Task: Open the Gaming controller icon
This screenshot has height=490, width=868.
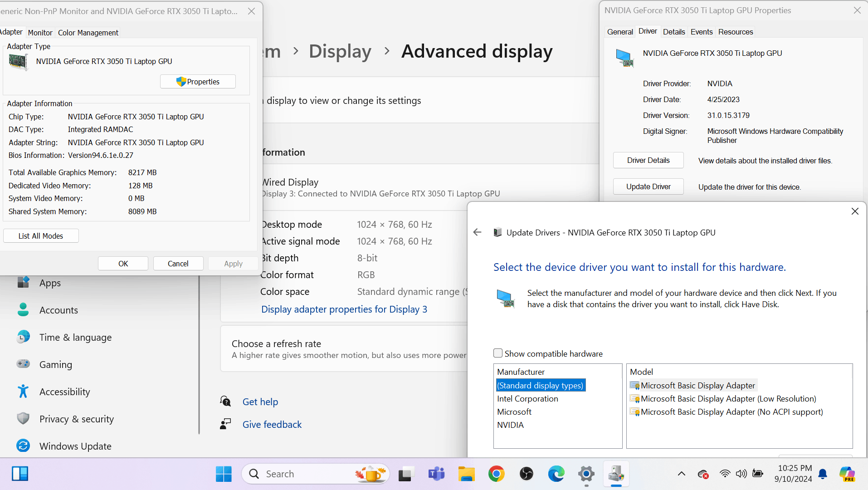Action: click(x=23, y=364)
